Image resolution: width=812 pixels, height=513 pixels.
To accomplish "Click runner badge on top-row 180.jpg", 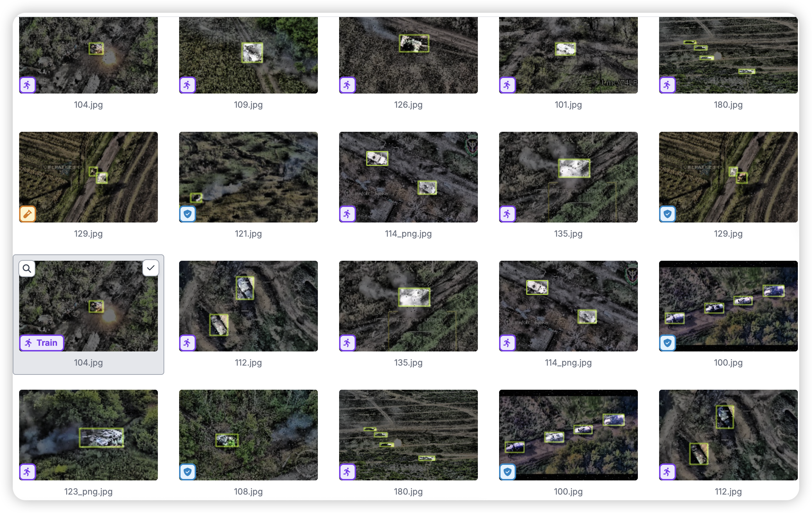I will [x=668, y=85].
